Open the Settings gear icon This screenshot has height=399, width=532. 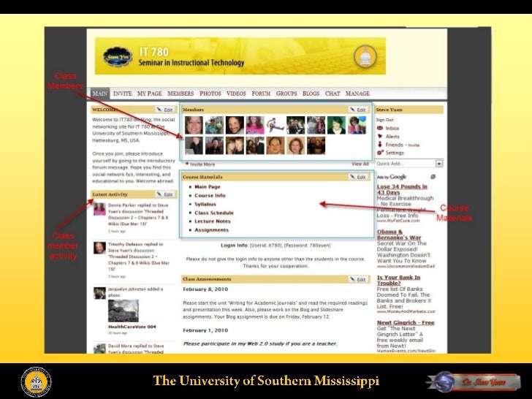[380, 153]
